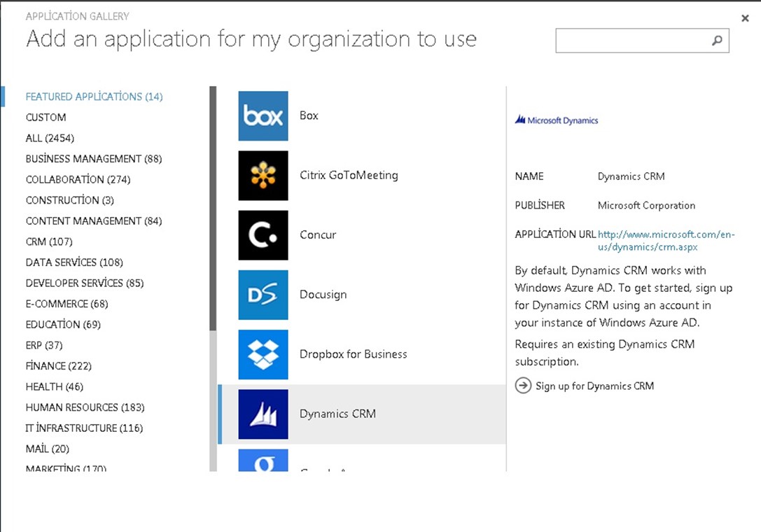761x532 pixels.
Task: Select Dynamics CRM application name in list
Action: (337, 414)
